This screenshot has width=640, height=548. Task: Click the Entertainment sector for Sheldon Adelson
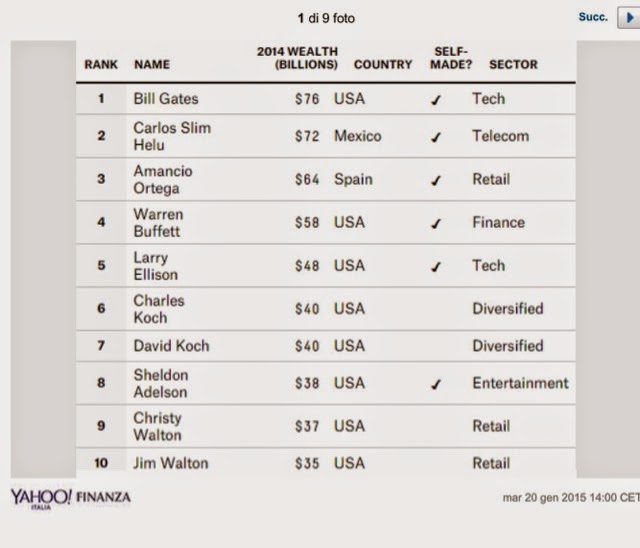pos(520,383)
